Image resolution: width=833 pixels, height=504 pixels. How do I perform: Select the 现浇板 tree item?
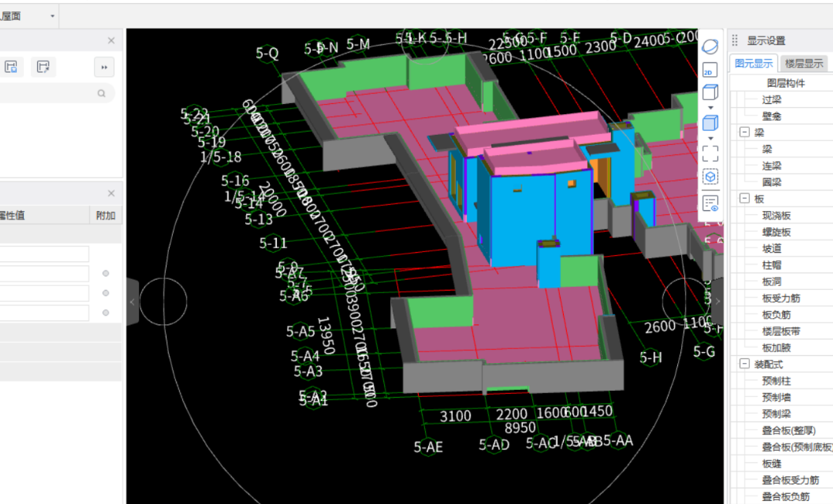click(x=776, y=215)
